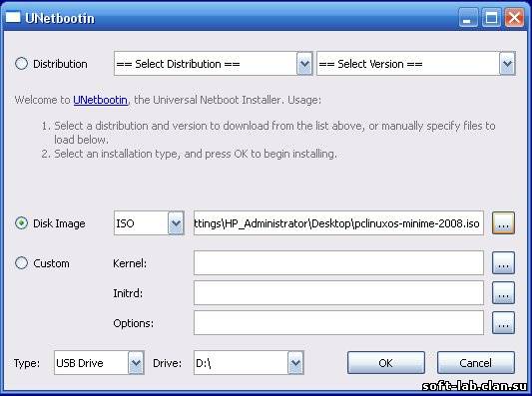Select the Disk Image radio button

coord(21,223)
